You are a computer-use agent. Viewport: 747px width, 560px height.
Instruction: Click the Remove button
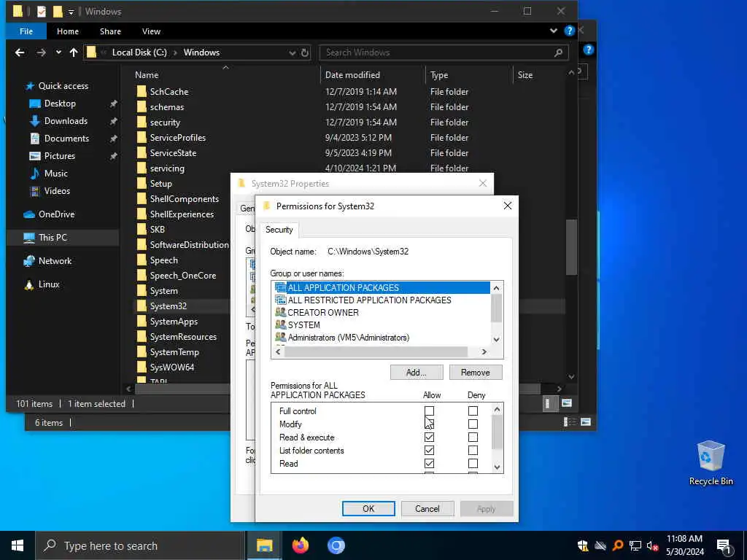(x=476, y=373)
